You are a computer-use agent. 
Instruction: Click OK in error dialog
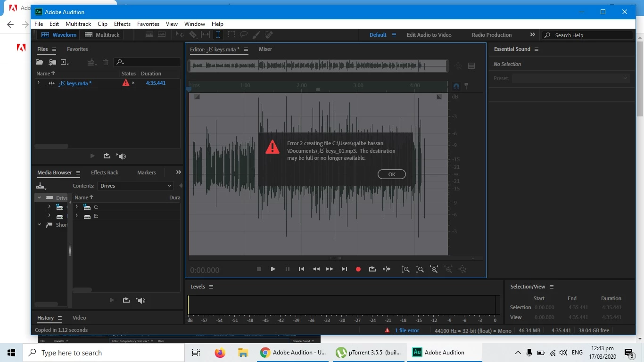(392, 174)
